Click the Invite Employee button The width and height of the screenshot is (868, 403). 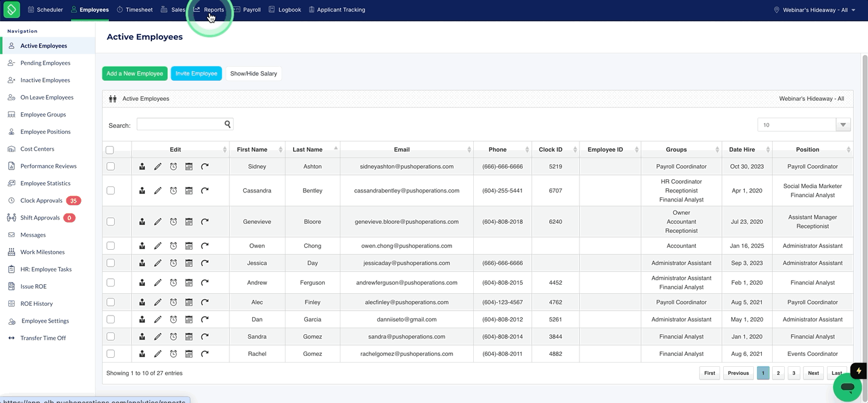coord(196,74)
